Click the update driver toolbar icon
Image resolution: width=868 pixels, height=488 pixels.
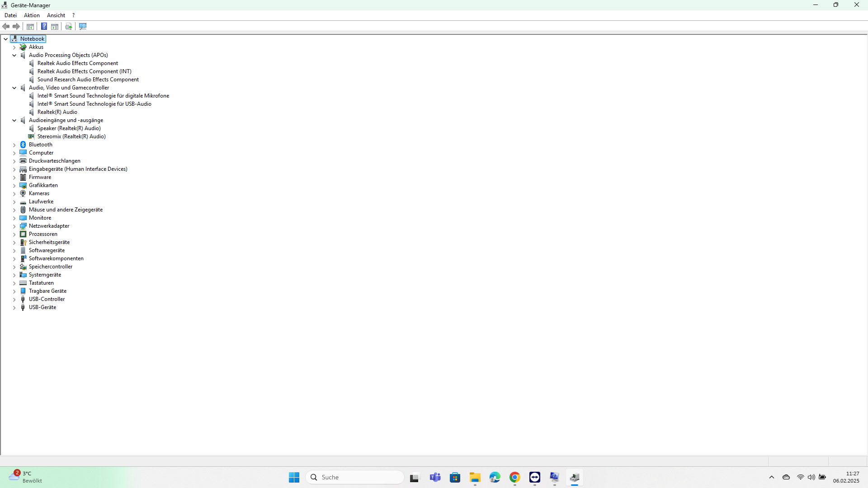point(68,26)
